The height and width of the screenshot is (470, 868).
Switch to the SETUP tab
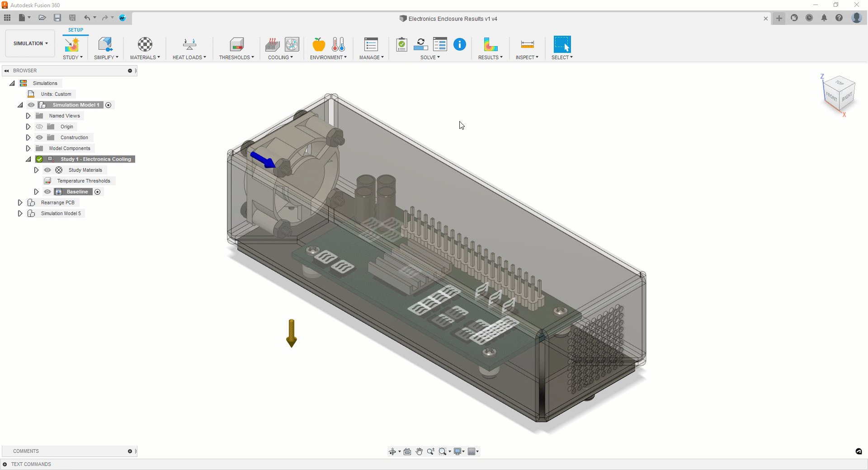[75, 30]
